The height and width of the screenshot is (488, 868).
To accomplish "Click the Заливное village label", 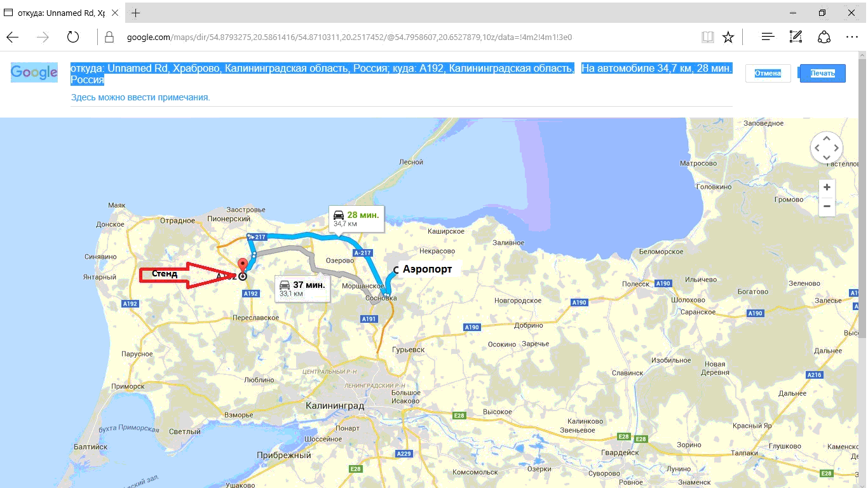I will pos(509,243).
